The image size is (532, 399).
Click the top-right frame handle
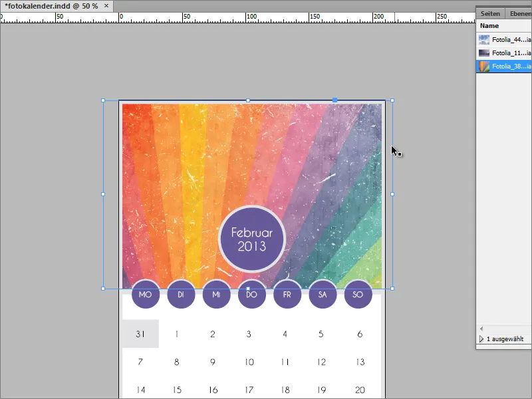[392, 100]
